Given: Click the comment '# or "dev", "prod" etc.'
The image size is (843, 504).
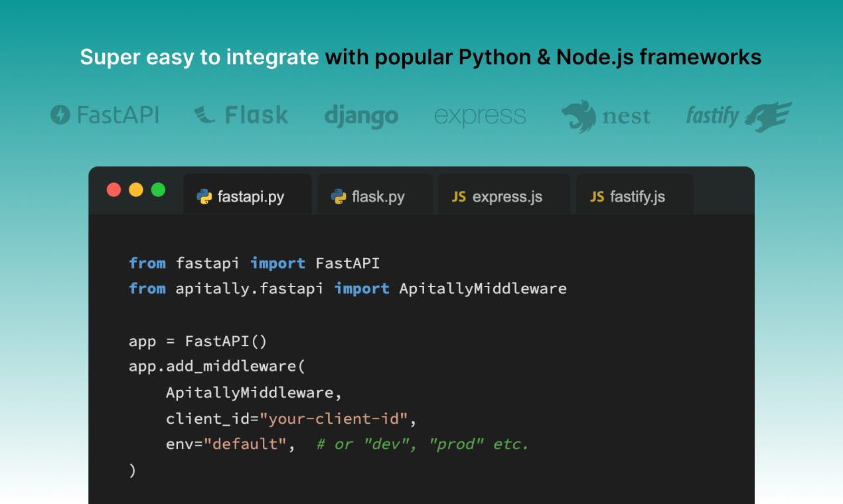Looking at the screenshot, I should (x=423, y=444).
